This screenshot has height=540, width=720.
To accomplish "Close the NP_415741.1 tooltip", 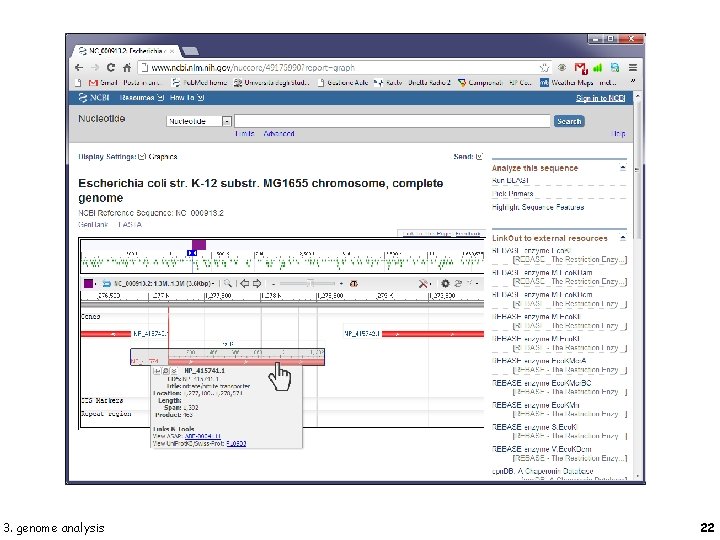I will pyautogui.click(x=174, y=371).
